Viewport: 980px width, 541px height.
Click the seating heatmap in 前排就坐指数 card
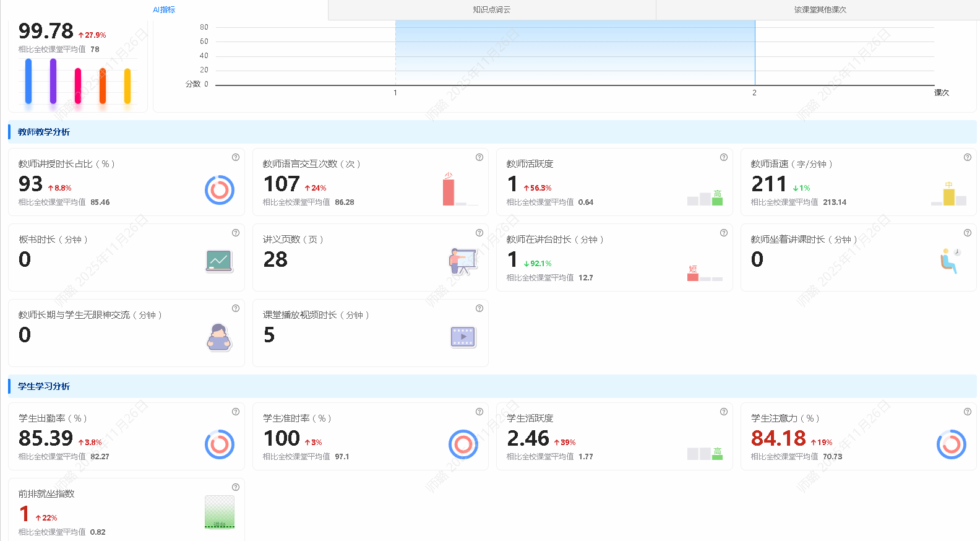(220, 512)
